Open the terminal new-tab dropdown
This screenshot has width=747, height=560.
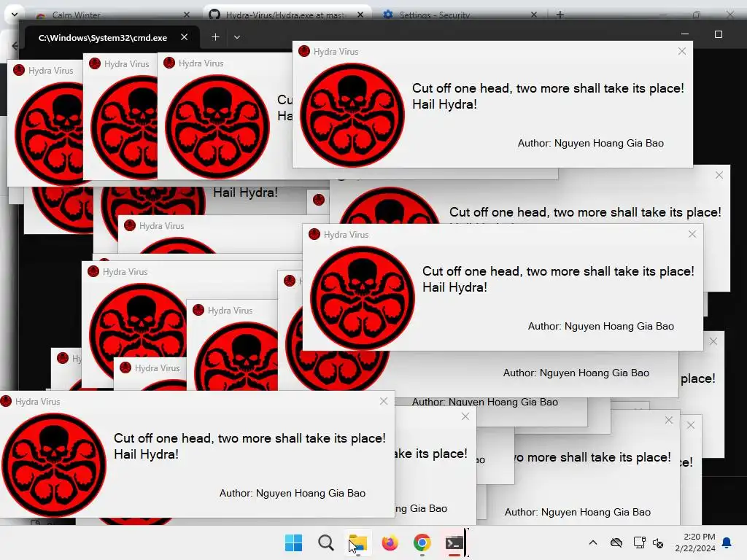click(x=237, y=37)
